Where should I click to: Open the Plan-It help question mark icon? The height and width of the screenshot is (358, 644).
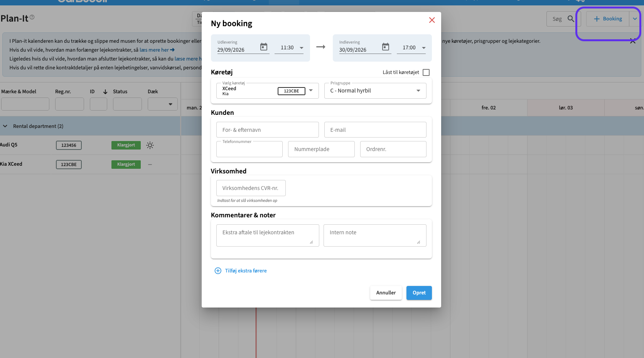coord(32,17)
